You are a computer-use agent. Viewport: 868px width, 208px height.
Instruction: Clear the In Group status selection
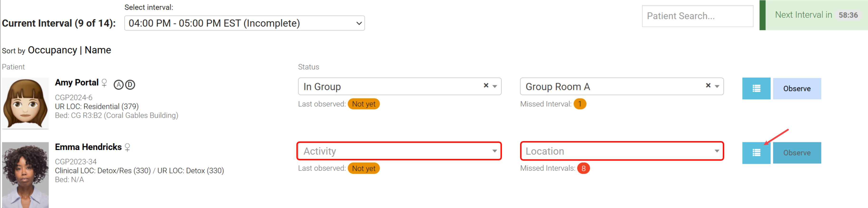(x=486, y=86)
